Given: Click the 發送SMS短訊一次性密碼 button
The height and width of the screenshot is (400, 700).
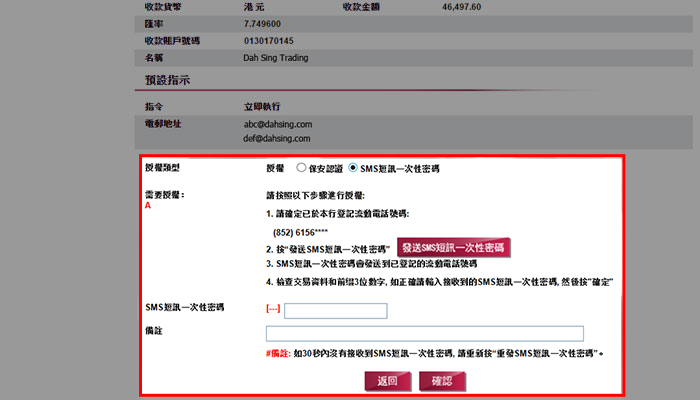Looking at the screenshot, I should (453, 248).
